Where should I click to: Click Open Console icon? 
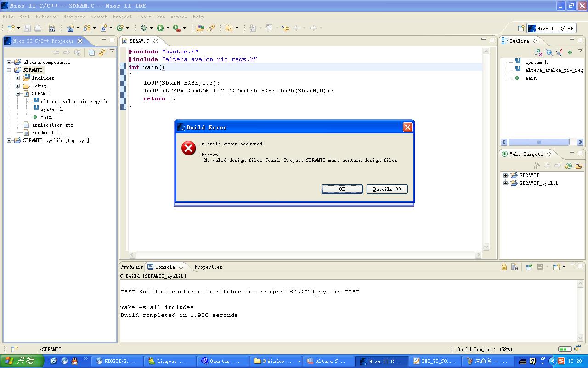click(x=556, y=267)
